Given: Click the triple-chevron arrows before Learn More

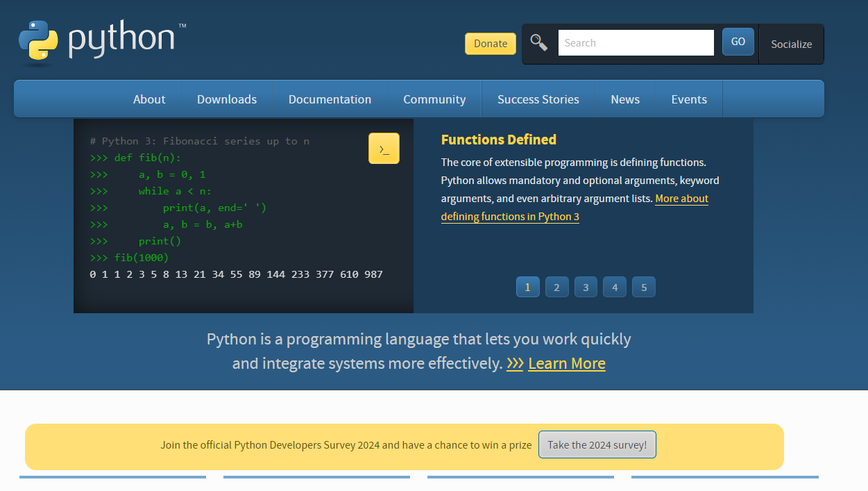Looking at the screenshot, I should click(515, 363).
